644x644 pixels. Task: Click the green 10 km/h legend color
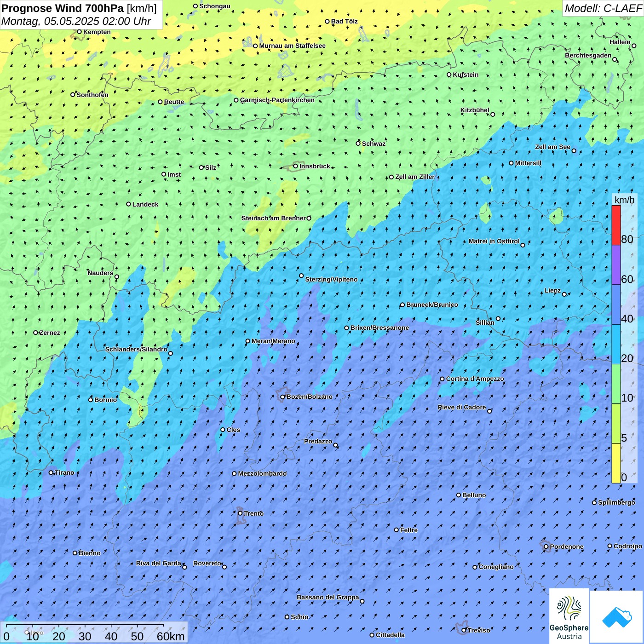point(616,384)
